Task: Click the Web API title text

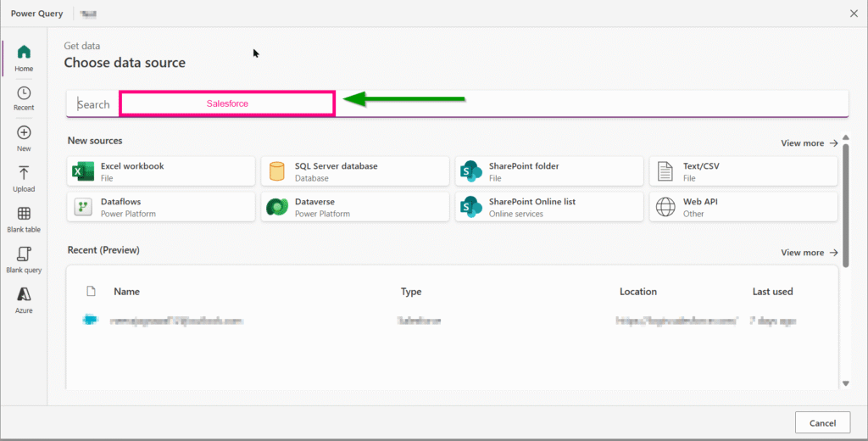Action: (x=700, y=202)
